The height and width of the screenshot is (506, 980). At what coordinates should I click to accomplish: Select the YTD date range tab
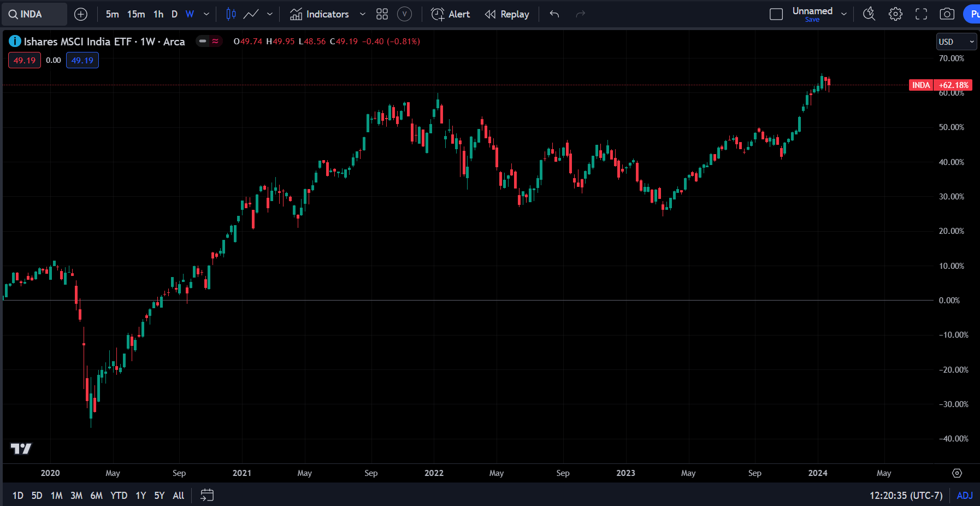[x=119, y=495]
